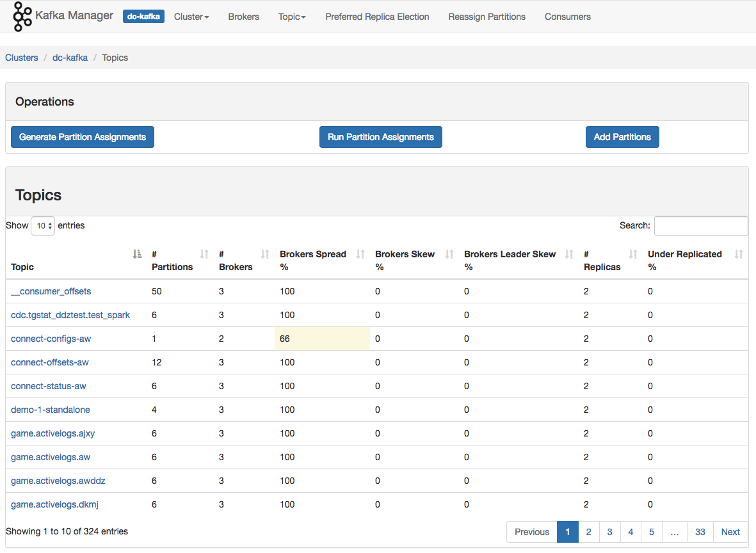The height and width of the screenshot is (553, 756).
Task: Go to page 33 of topics
Action: tap(700, 532)
